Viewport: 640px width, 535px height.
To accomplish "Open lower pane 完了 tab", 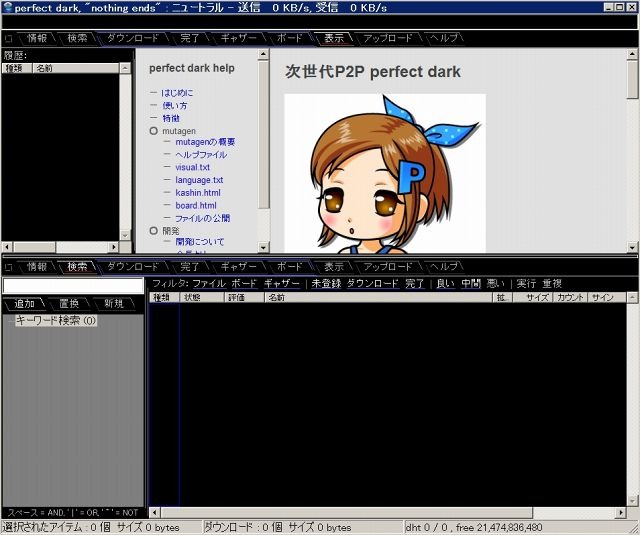I will (190, 266).
